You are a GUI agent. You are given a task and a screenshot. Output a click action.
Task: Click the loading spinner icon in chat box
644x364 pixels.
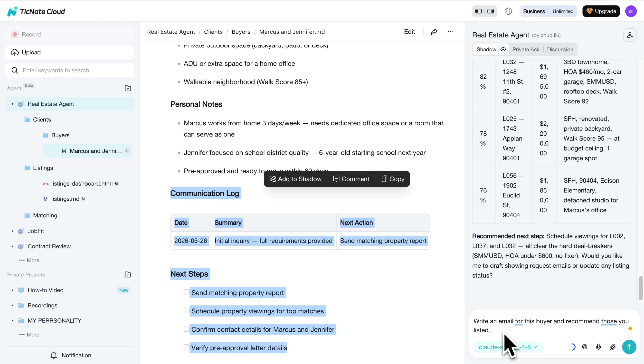tap(572, 347)
